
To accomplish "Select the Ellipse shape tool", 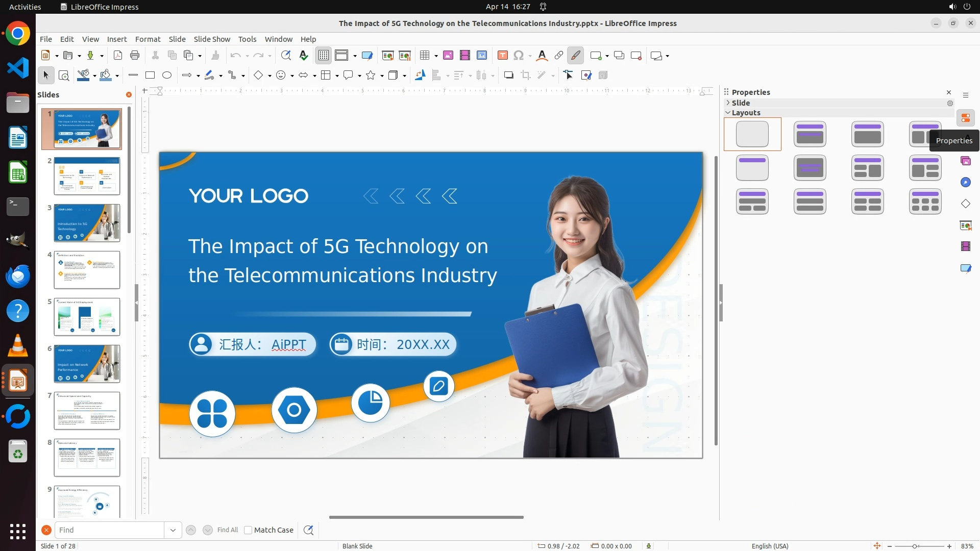I will click(x=167, y=76).
